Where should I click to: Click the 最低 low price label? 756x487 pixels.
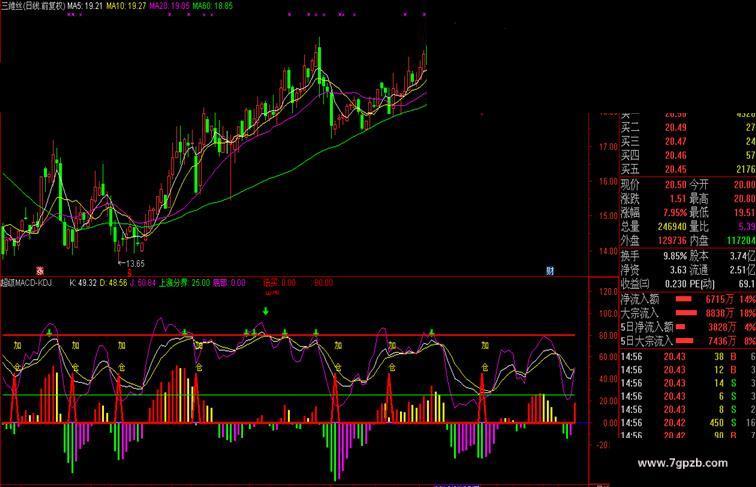point(699,213)
